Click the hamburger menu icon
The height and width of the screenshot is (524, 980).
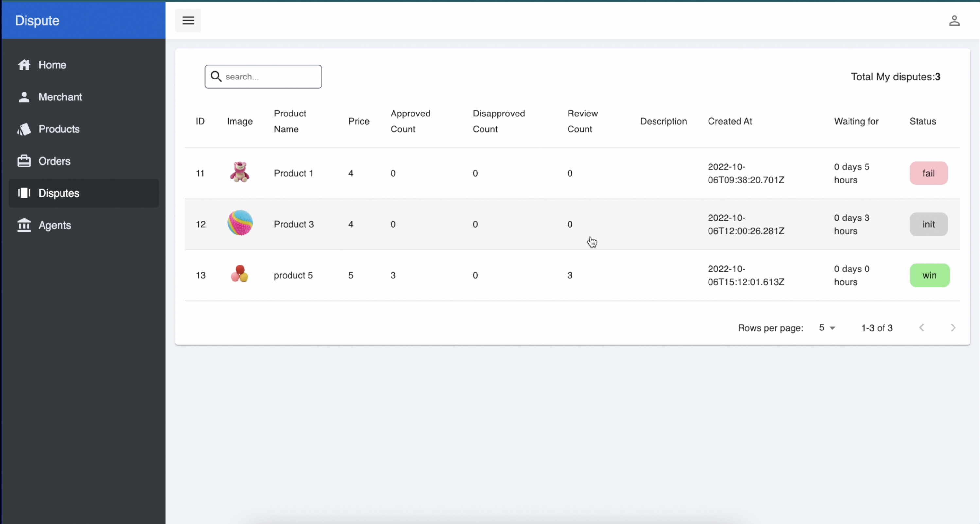point(188,21)
